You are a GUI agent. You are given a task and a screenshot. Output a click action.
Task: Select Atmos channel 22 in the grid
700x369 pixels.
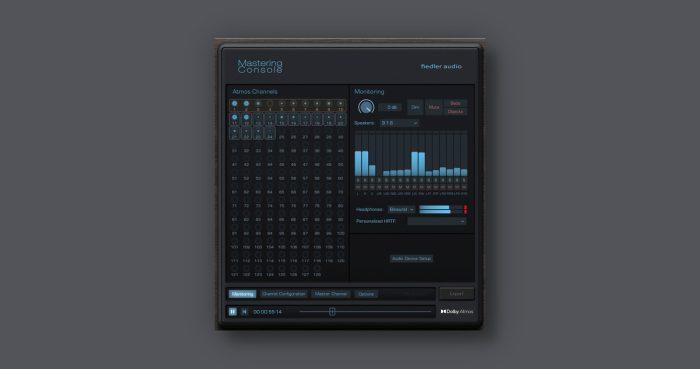pos(246,133)
